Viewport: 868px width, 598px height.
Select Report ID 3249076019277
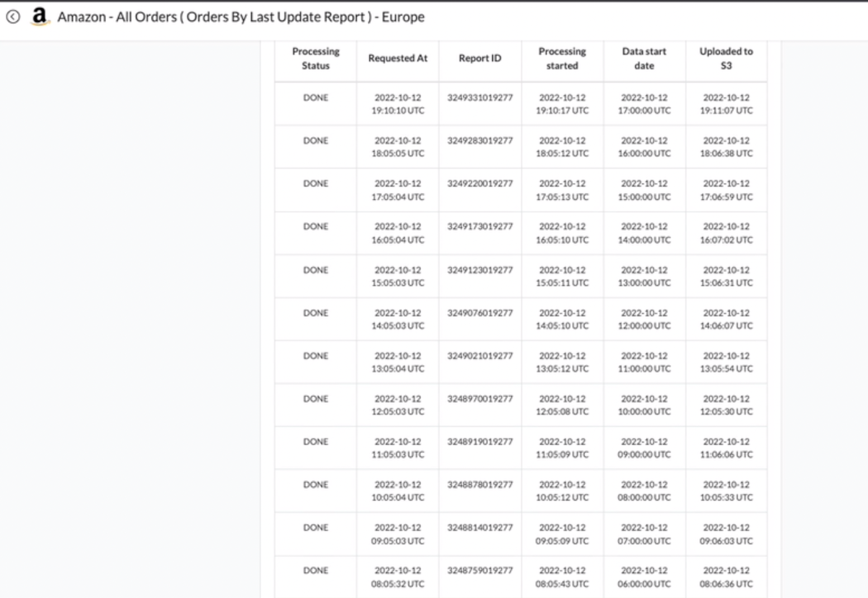point(480,313)
